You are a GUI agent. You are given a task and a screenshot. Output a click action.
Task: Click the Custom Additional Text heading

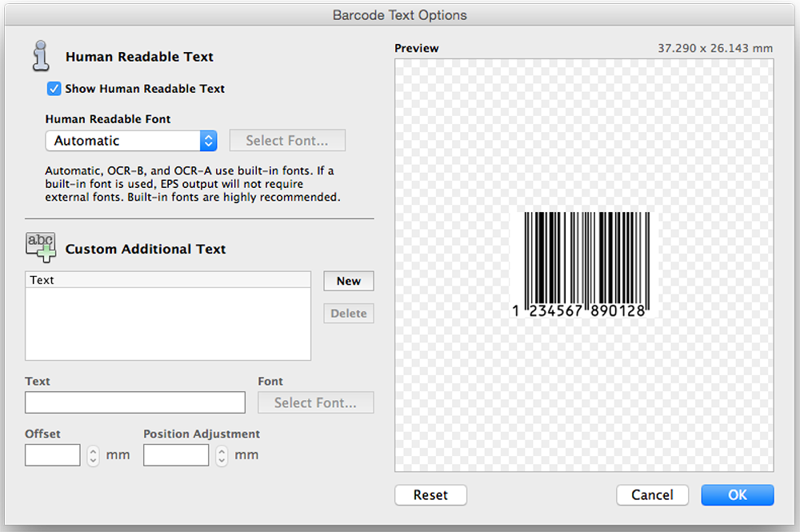pyautogui.click(x=146, y=249)
